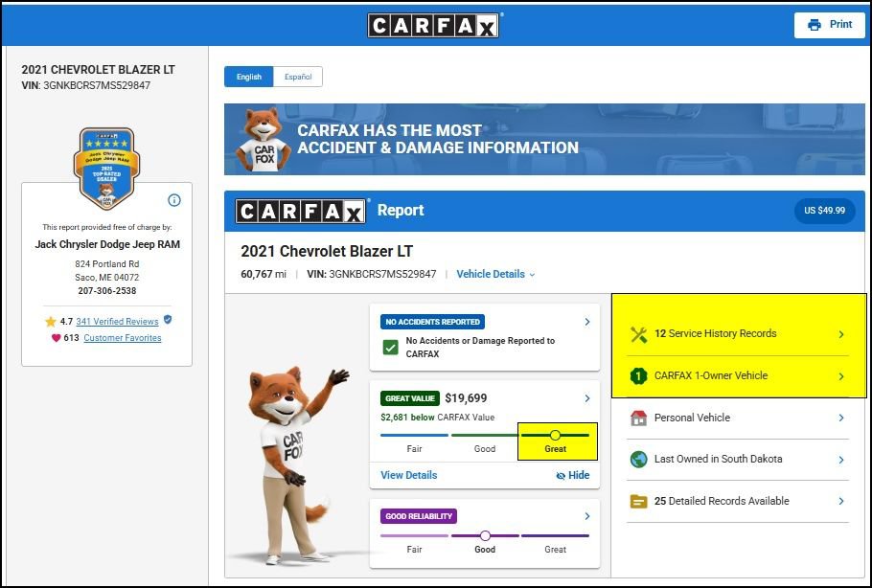Click CARFAX 1-Owner Vehicle text
This screenshot has height=588, width=872.
tap(711, 375)
